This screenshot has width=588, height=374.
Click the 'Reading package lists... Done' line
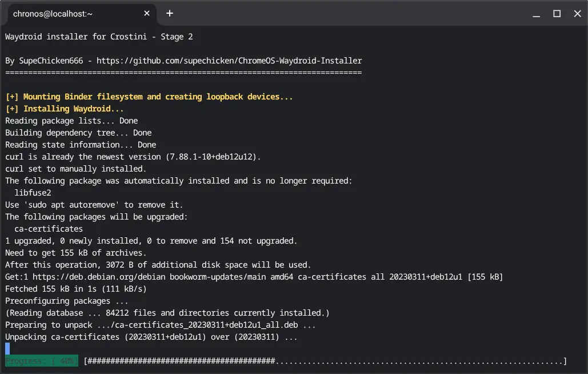tap(71, 121)
